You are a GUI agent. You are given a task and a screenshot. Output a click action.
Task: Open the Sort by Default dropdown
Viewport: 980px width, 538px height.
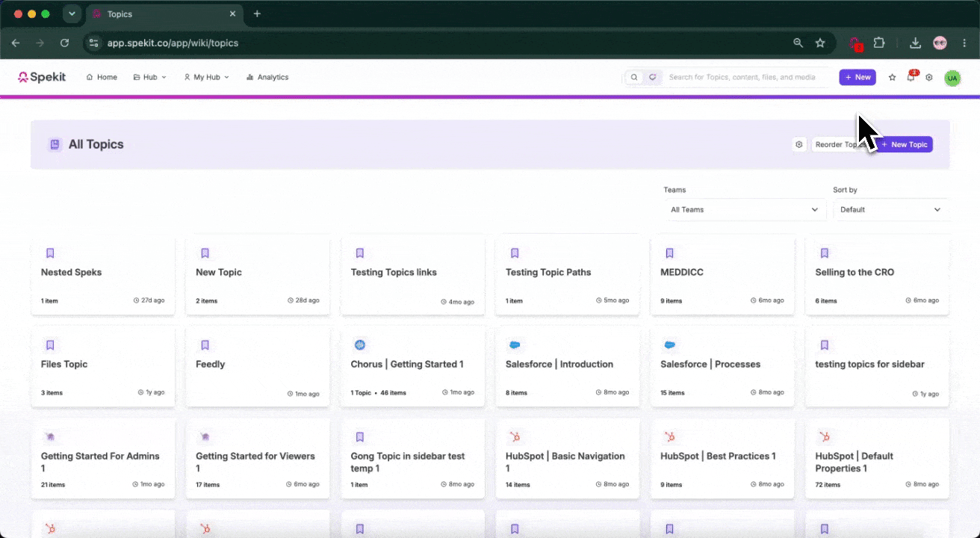[891, 210]
